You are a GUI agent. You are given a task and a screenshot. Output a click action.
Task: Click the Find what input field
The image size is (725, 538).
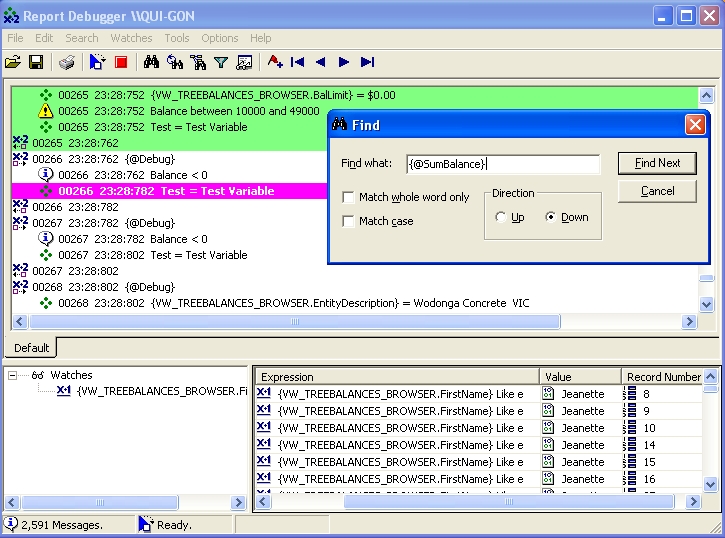click(x=503, y=164)
